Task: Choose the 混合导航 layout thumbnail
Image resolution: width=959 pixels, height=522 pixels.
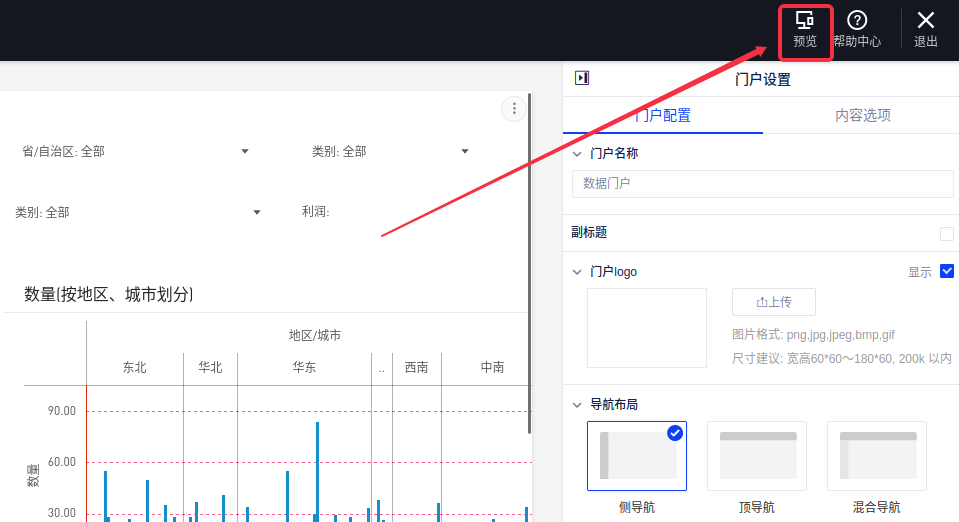Action: tap(877, 456)
